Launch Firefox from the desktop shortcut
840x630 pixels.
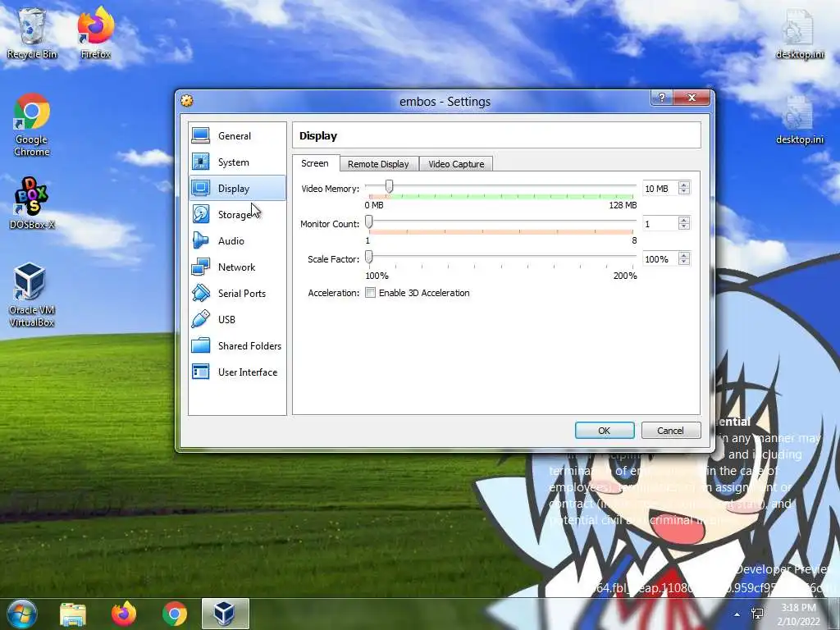click(x=95, y=33)
